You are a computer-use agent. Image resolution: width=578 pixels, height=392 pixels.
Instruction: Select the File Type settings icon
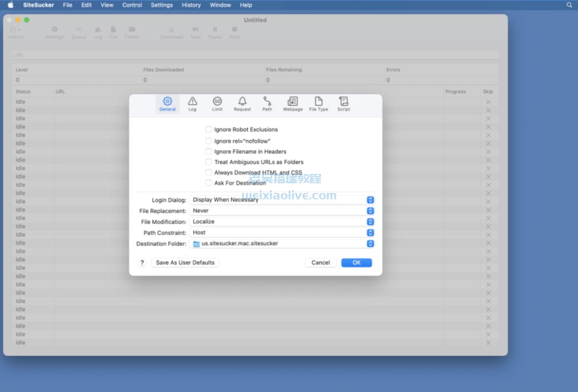(x=318, y=104)
